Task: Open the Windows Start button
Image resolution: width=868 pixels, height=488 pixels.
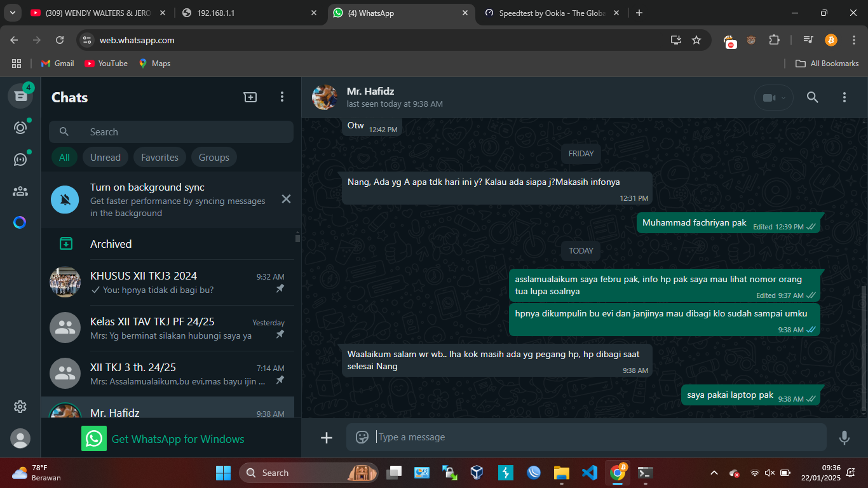Action: point(224,473)
